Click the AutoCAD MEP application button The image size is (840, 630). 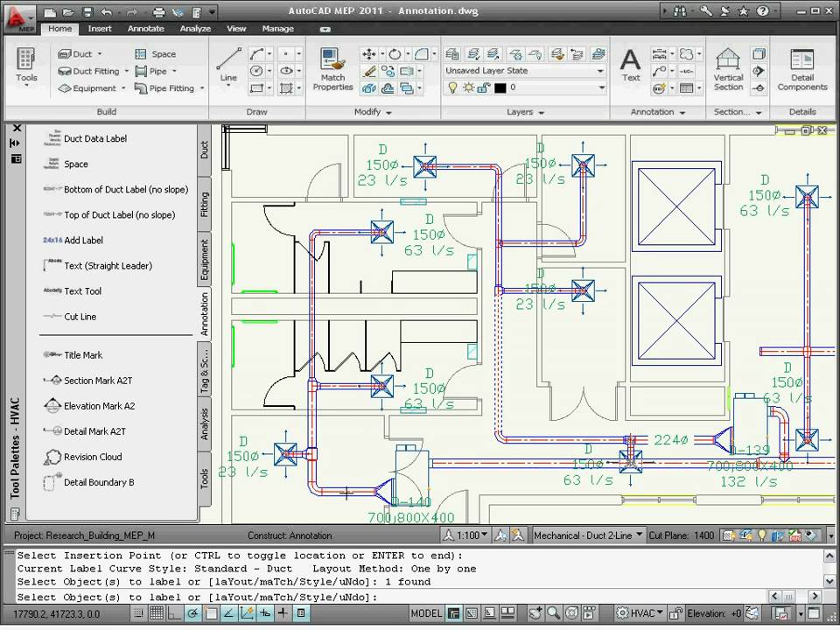click(18, 18)
